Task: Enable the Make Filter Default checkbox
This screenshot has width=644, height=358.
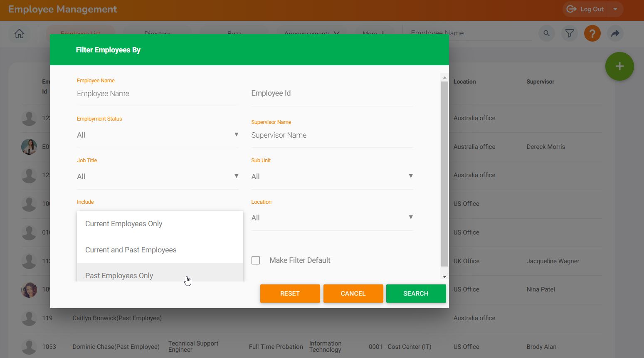Action: pos(256,260)
